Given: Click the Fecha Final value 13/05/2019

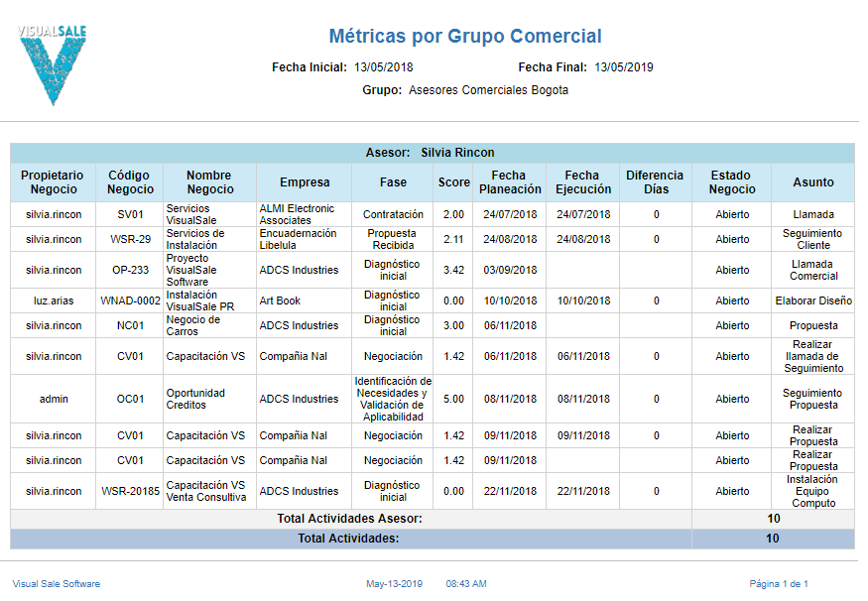Looking at the screenshot, I should pyautogui.click(x=624, y=67).
